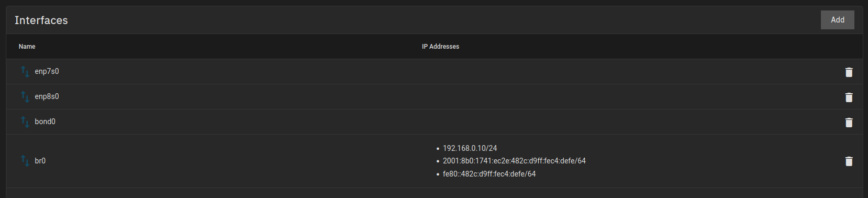Click the Interfaces card title

41,20
